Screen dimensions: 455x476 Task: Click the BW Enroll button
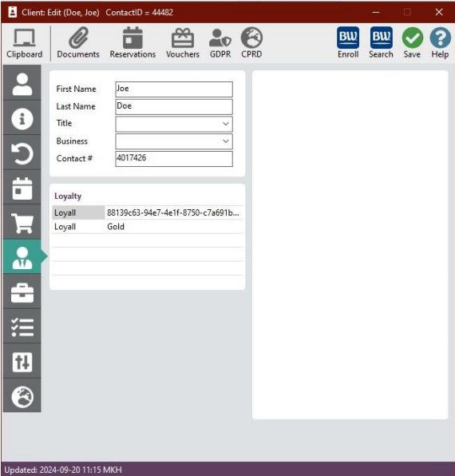pos(348,43)
